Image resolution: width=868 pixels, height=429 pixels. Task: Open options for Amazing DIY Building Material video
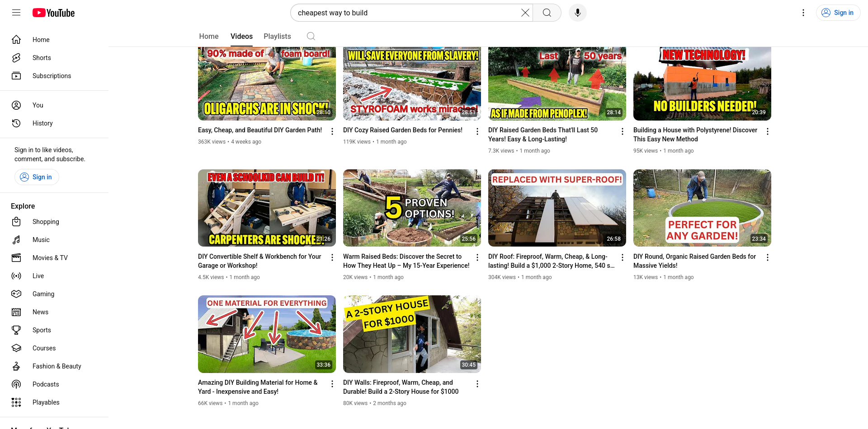[x=332, y=384]
